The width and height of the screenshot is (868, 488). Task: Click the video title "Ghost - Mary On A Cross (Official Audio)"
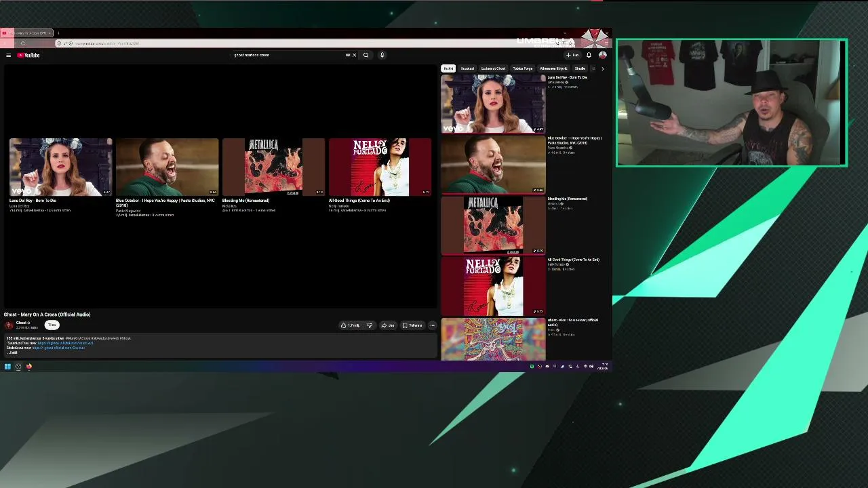coord(47,314)
